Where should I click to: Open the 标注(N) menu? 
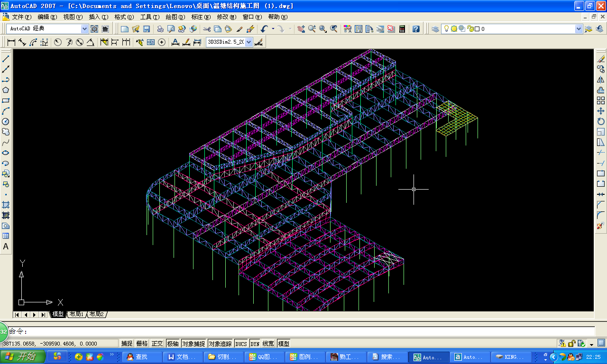click(x=201, y=17)
